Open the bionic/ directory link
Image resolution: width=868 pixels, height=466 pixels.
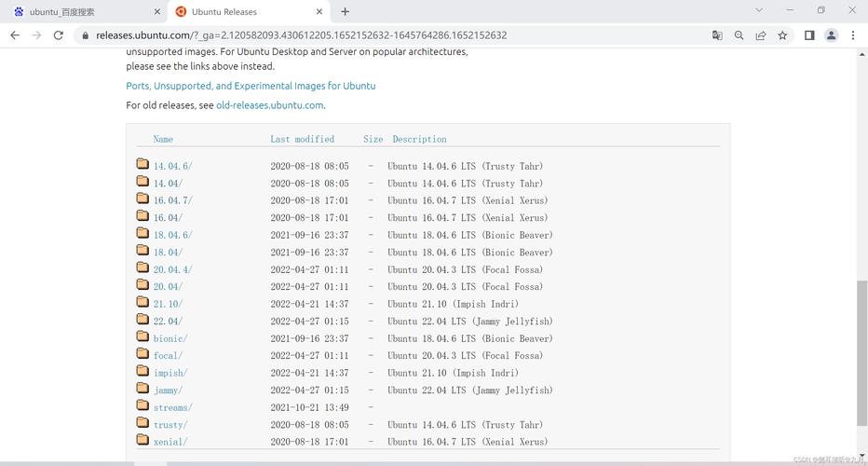tap(170, 338)
